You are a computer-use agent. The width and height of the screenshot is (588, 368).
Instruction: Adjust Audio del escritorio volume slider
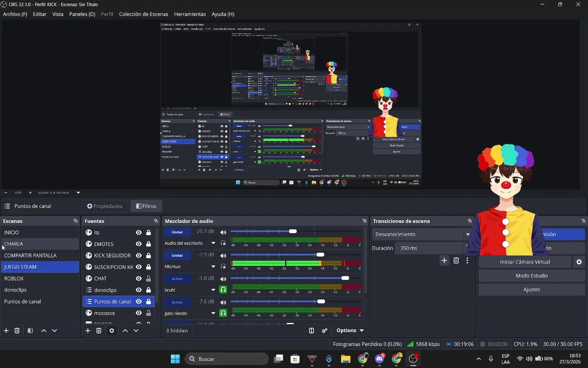293,232
